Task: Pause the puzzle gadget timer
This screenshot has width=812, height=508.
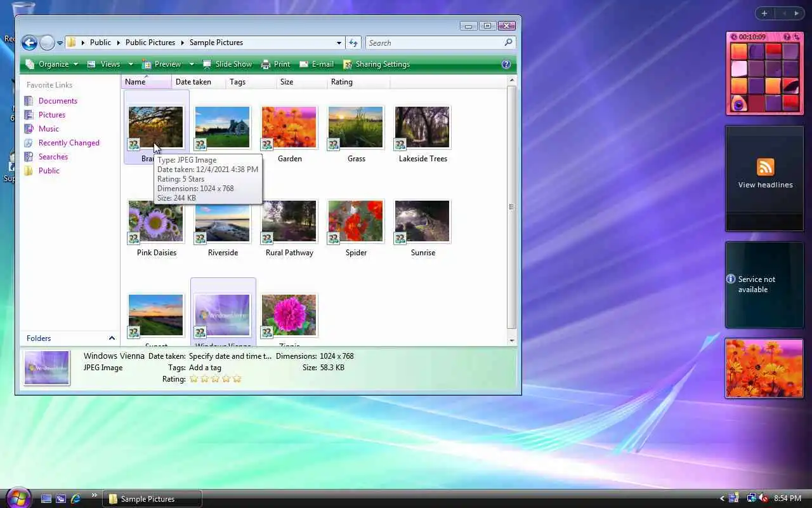Action: [733, 37]
